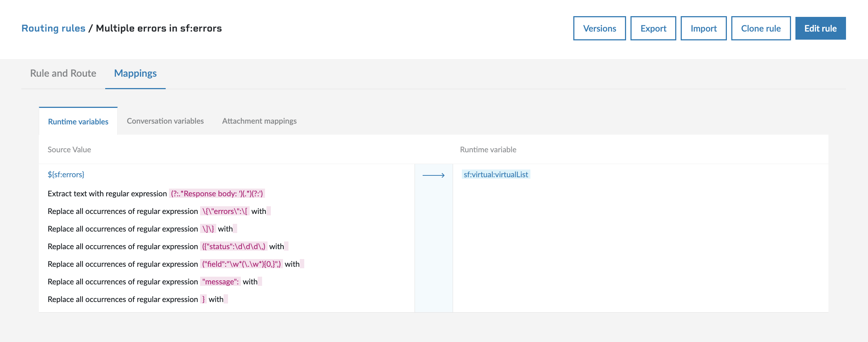Screen dimensions: 868x342
Task: Click the "field" replace regex pattern
Action: pyautogui.click(x=241, y=264)
